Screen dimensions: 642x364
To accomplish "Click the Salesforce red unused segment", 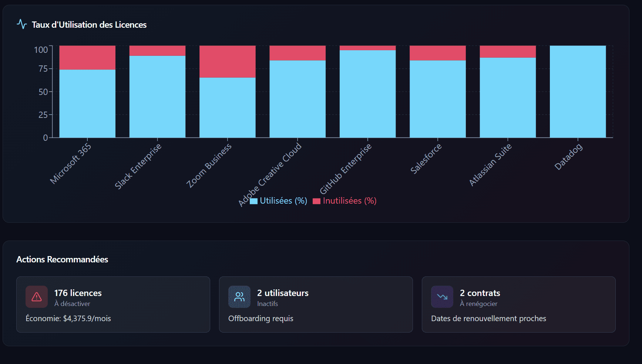I will [437, 53].
